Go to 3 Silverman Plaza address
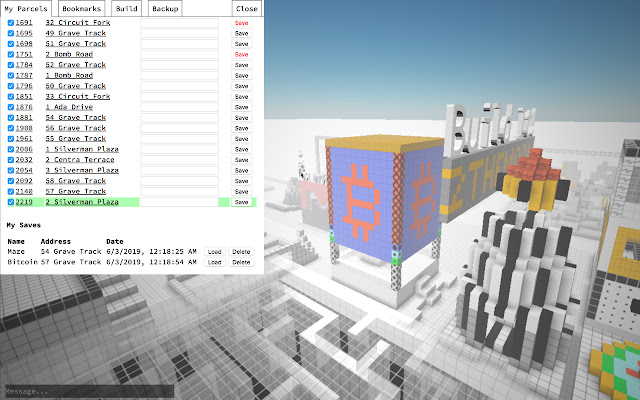Screen dimensions: 640x400 pyautogui.click(x=82, y=171)
